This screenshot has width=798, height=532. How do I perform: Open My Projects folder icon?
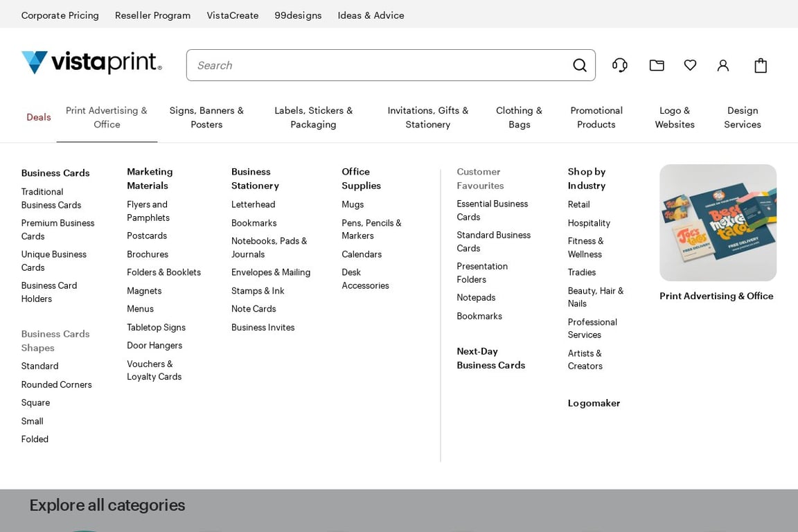click(x=657, y=65)
